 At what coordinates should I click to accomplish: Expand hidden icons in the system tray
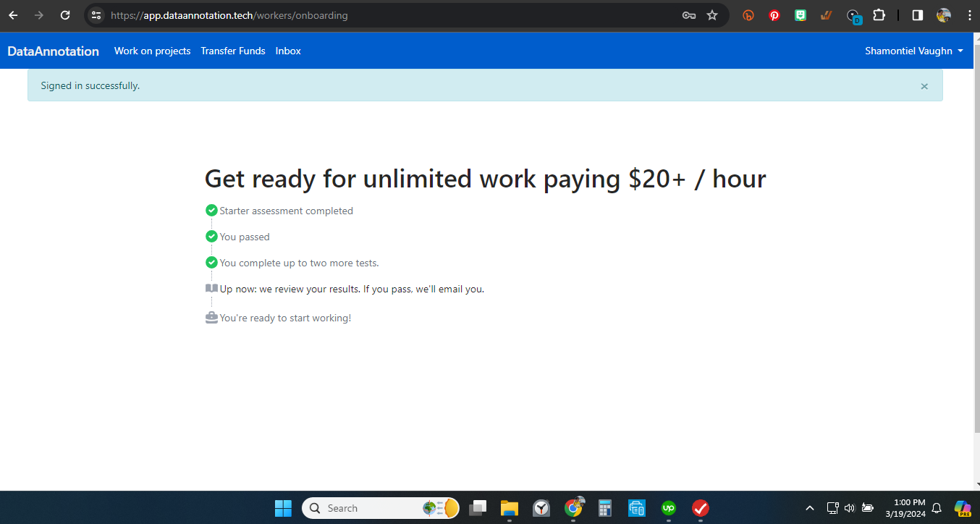coord(809,507)
